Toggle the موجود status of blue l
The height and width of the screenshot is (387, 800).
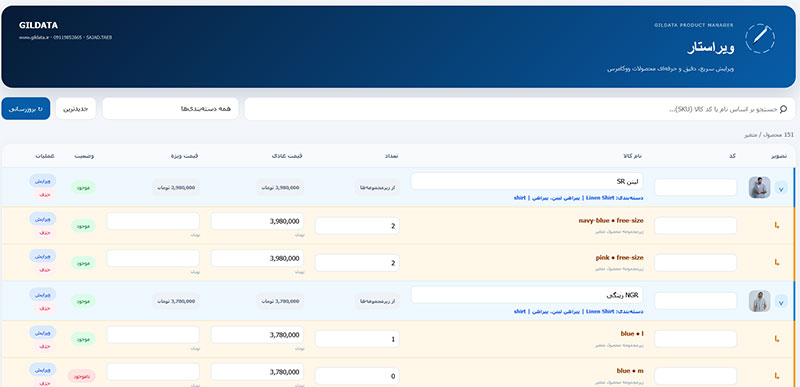click(83, 339)
